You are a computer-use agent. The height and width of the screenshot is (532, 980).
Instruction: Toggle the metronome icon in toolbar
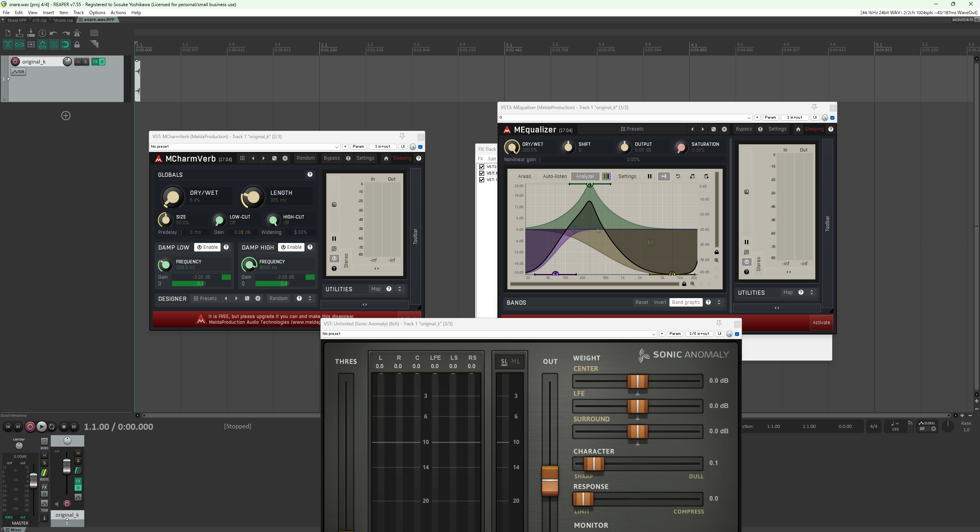[77, 33]
